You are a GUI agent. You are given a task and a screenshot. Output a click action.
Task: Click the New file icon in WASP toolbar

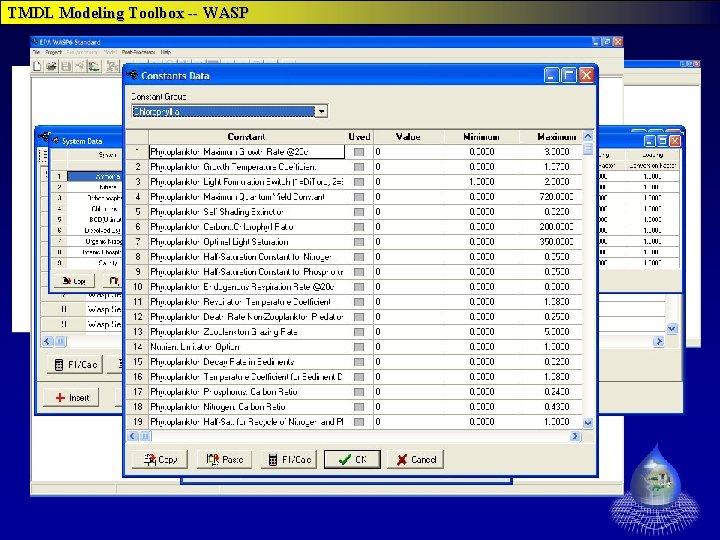point(37,67)
